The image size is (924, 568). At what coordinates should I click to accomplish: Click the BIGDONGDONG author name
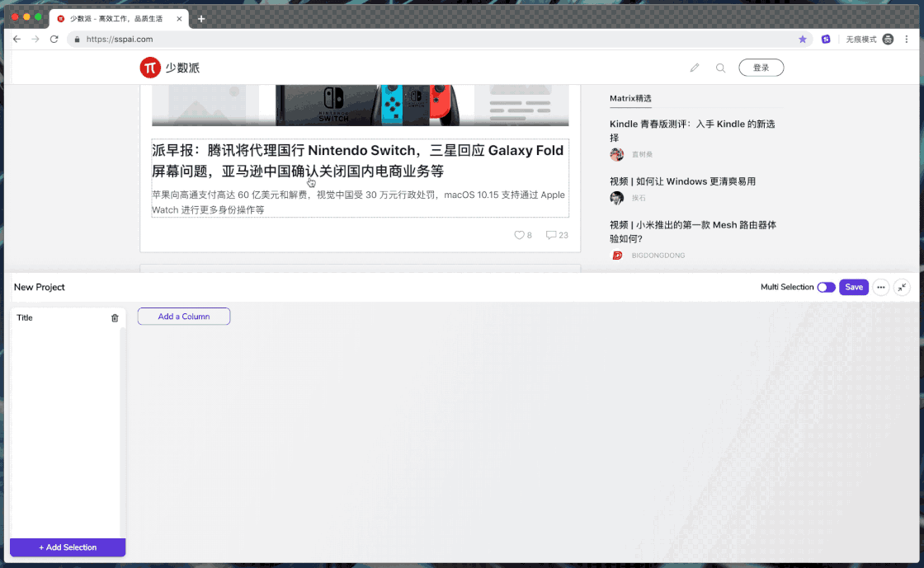(x=658, y=256)
